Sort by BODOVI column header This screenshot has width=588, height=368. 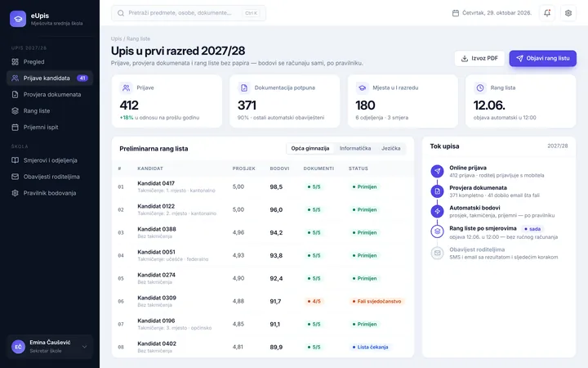[279, 168]
